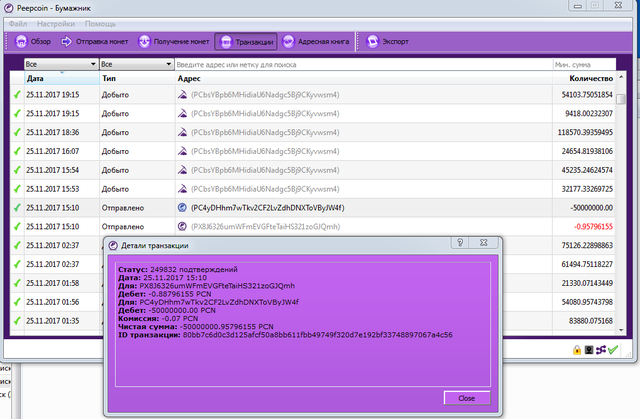Click the mined icon in 32177.33269725 row
Viewport: 640px width, 419px height.
pyautogui.click(x=182, y=188)
